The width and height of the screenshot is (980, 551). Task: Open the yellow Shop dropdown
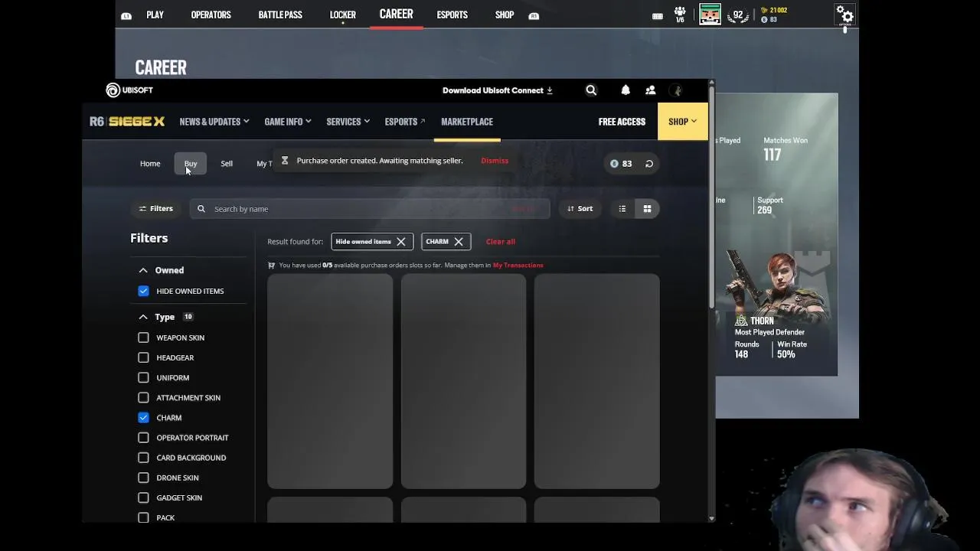pyautogui.click(x=682, y=122)
